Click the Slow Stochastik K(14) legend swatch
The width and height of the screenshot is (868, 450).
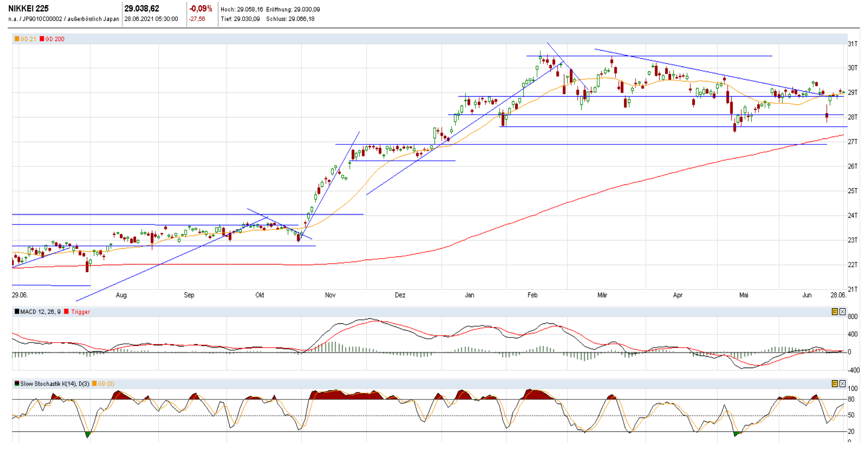click(17, 384)
